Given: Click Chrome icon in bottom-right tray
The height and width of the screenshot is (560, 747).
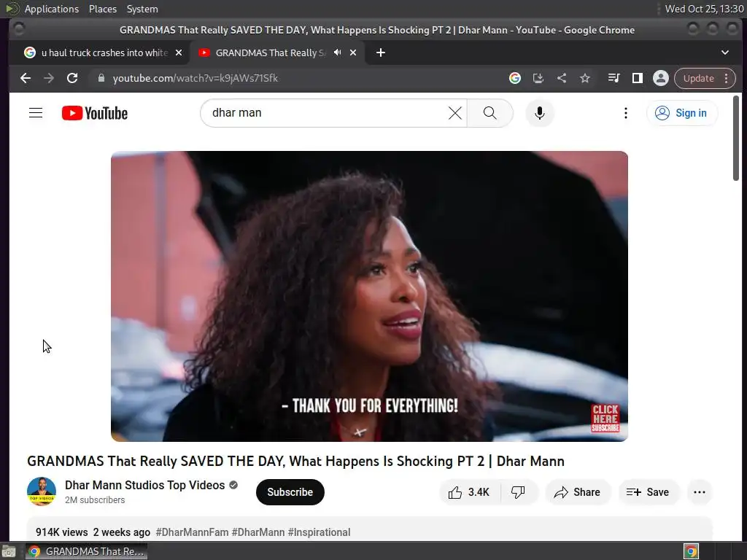Looking at the screenshot, I should (x=692, y=551).
